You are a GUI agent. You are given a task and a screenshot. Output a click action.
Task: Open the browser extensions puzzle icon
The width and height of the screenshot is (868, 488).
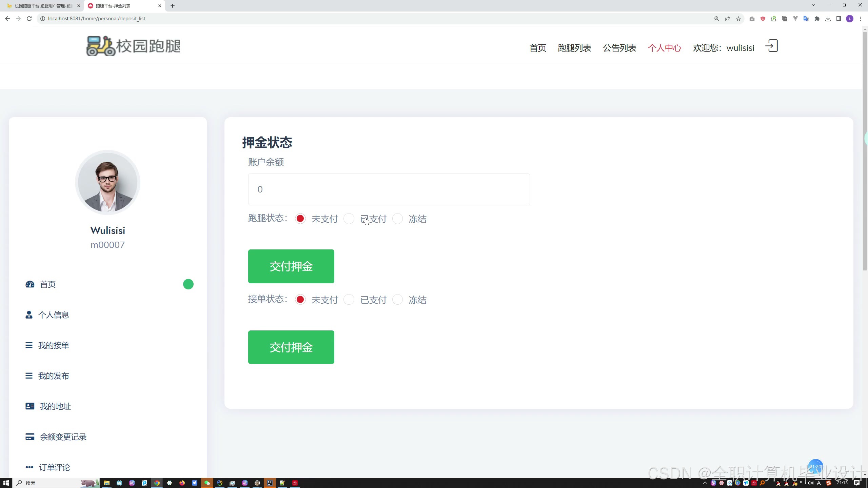[x=817, y=19]
